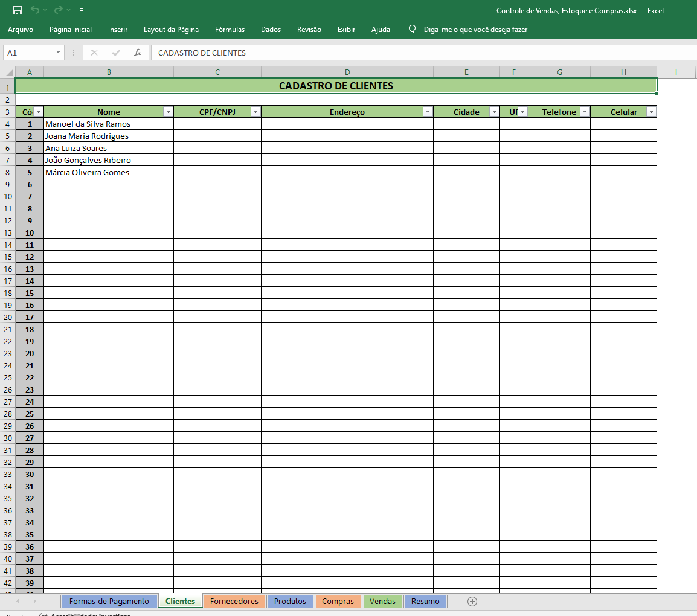Open the Endereço column filter dropdown
The height and width of the screenshot is (616, 697).
428,112
